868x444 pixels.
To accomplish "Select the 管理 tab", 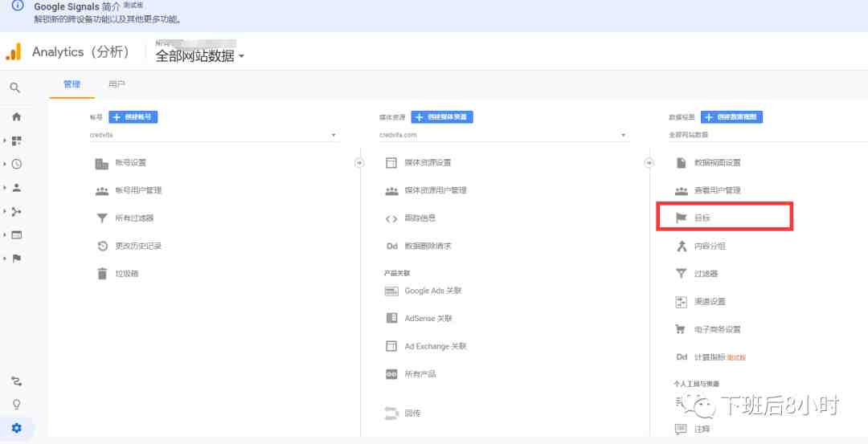I will 72,84.
